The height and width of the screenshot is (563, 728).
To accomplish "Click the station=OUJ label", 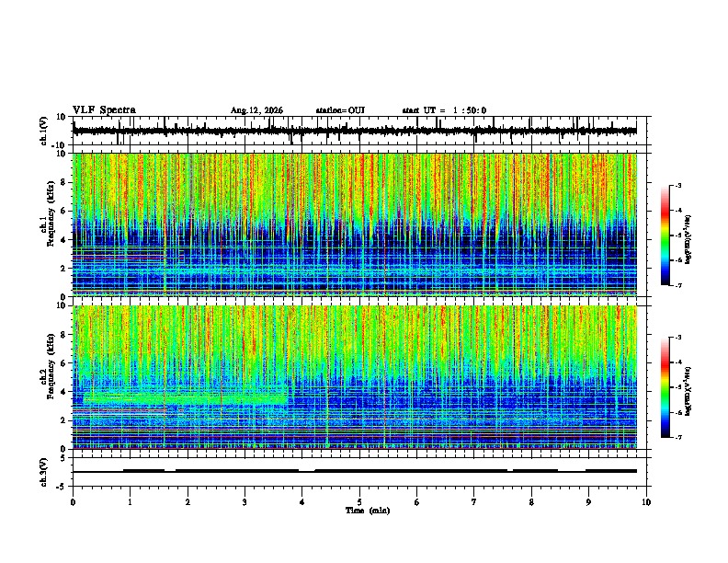I will point(340,110).
